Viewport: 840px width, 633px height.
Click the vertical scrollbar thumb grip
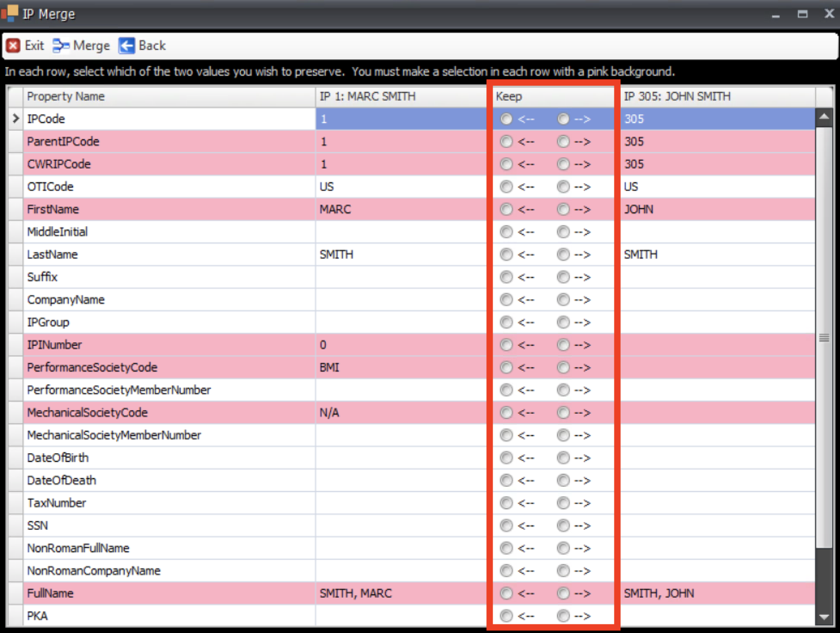(824, 338)
